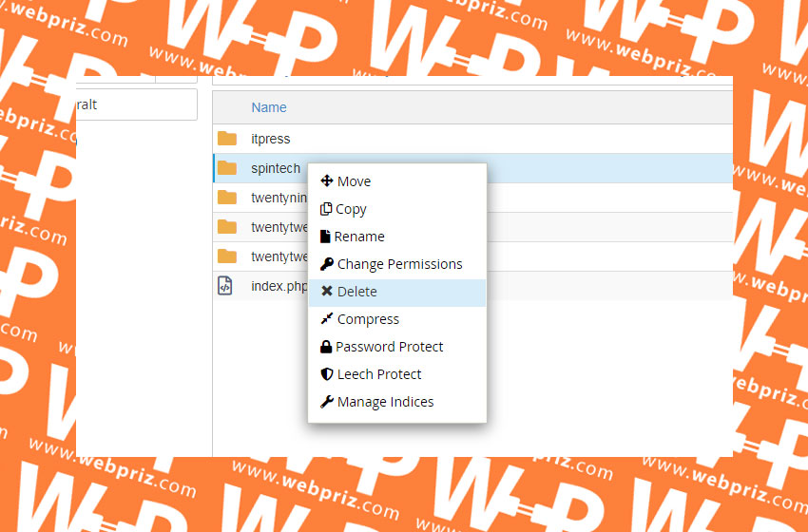Click the index.php code file icon
The width and height of the screenshot is (808, 532).
click(224, 285)
